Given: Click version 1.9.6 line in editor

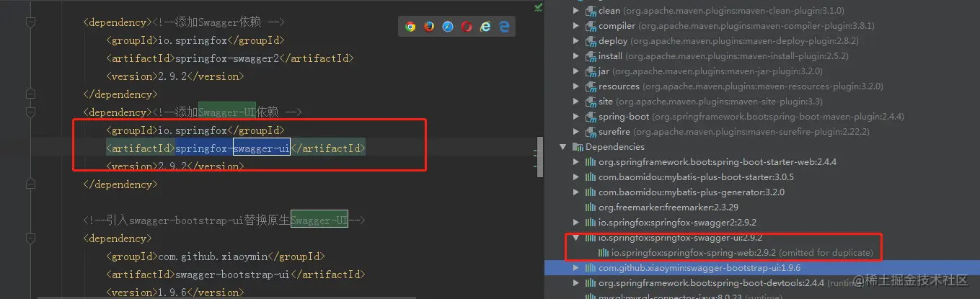Looking at the screenshot, I should click(175, 292).
